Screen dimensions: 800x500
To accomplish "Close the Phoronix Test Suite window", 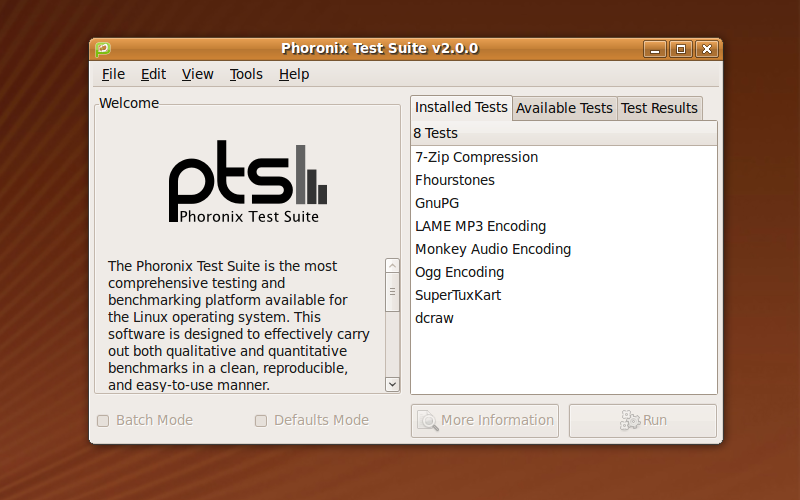I will 707,49.
